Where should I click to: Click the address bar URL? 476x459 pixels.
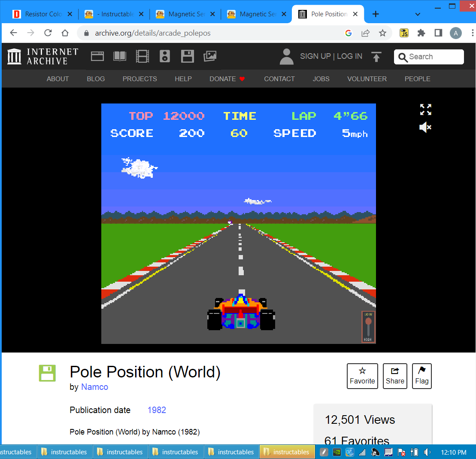click(x=153, y=33)
